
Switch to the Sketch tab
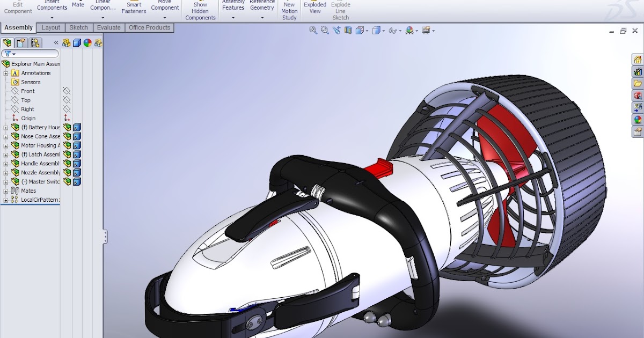pyautogui.click(x=79, y=27)
